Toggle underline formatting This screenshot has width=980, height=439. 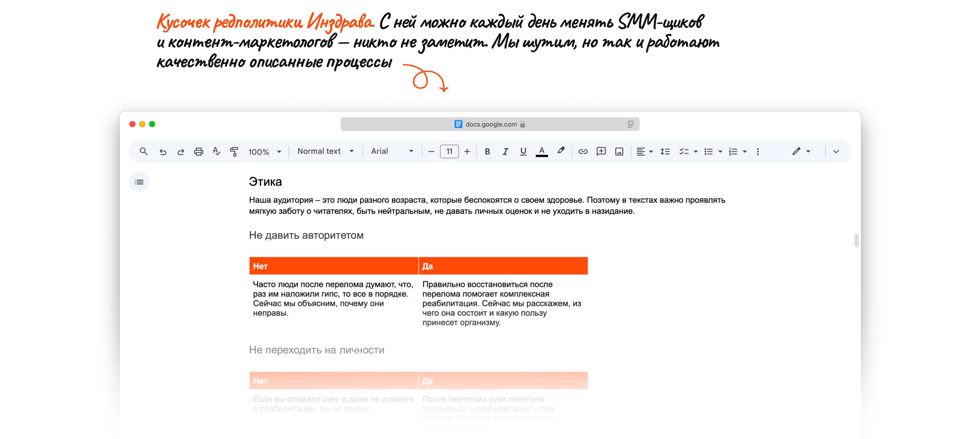[x=523, y=151]
